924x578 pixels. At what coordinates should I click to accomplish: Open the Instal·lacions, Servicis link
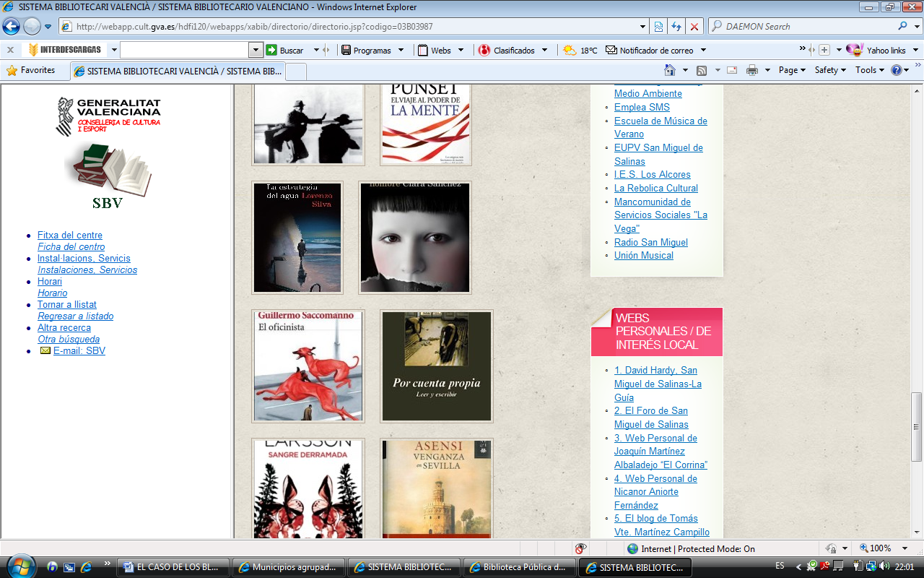pos(84,258)
